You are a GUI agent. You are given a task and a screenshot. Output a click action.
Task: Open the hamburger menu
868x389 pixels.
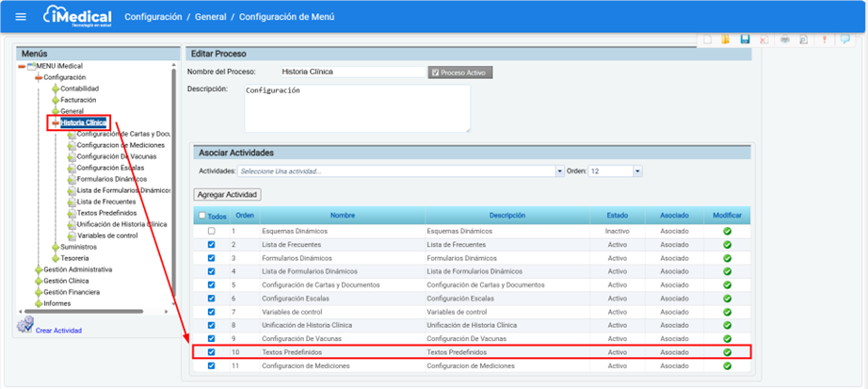click(x=21, y=17)
